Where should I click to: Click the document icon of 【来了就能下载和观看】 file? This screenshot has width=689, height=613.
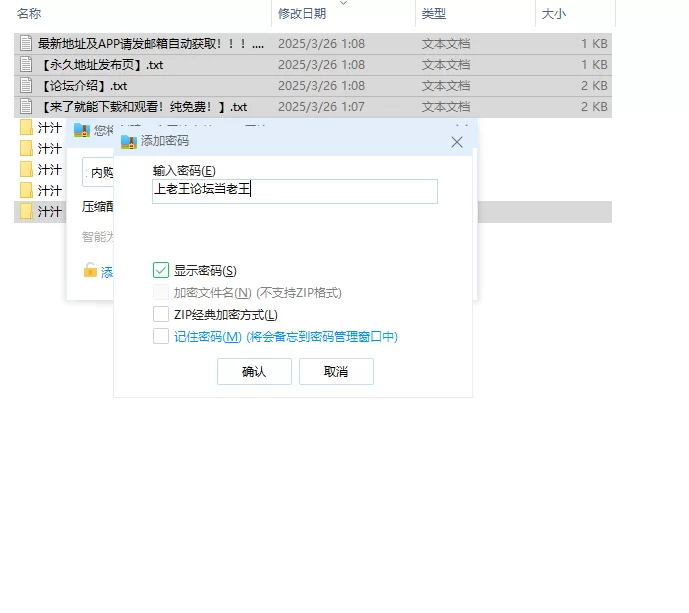tap(26, 106)
